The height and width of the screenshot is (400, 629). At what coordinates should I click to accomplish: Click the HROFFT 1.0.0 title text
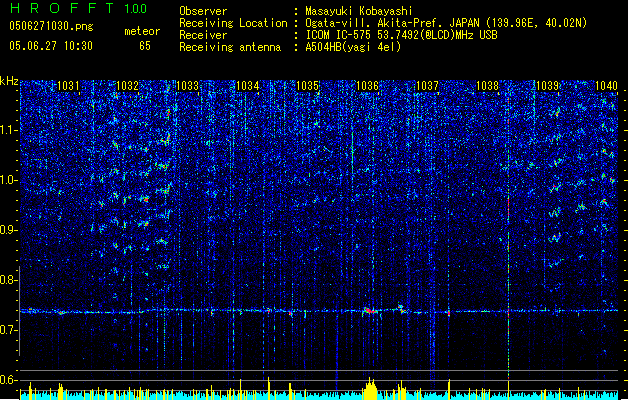pos(79,8)
